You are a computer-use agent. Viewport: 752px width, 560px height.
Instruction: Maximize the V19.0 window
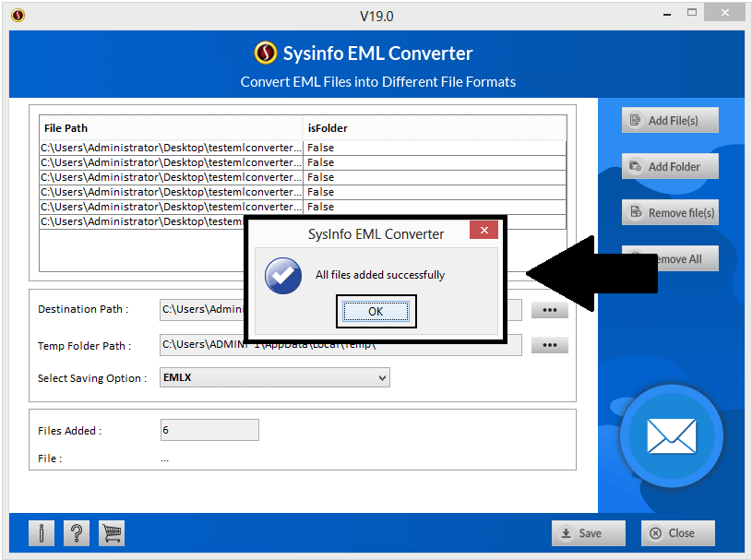[x=692, y=13]
